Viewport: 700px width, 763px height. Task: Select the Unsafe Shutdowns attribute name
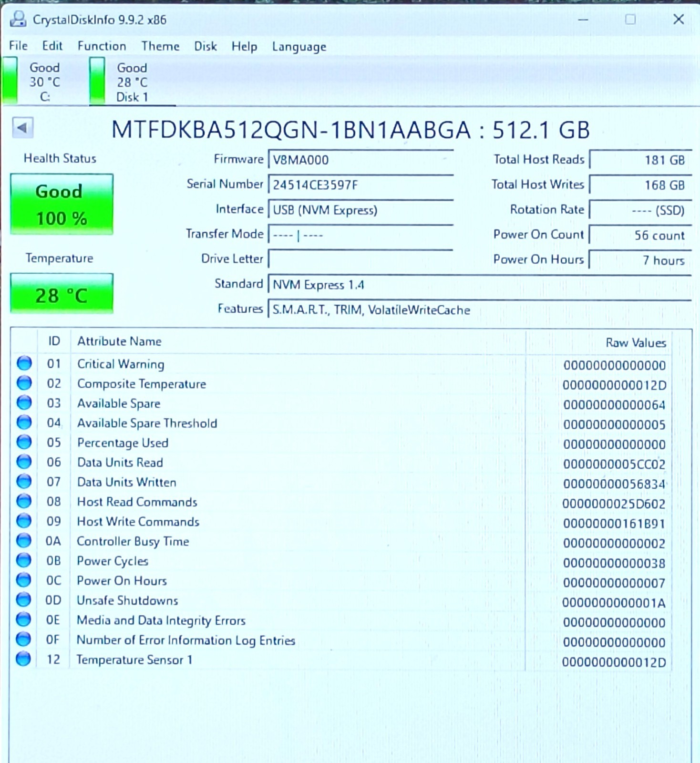127,600
